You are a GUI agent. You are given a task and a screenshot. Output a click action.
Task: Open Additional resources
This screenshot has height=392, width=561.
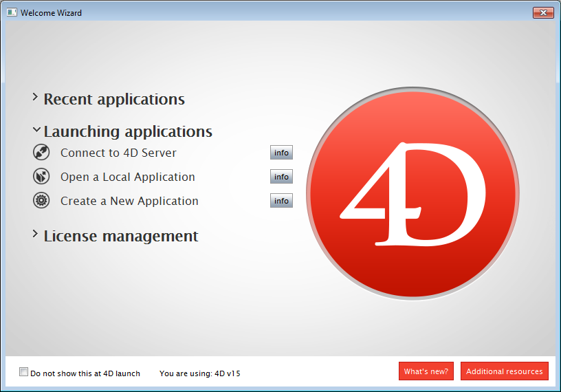point(504,371)
